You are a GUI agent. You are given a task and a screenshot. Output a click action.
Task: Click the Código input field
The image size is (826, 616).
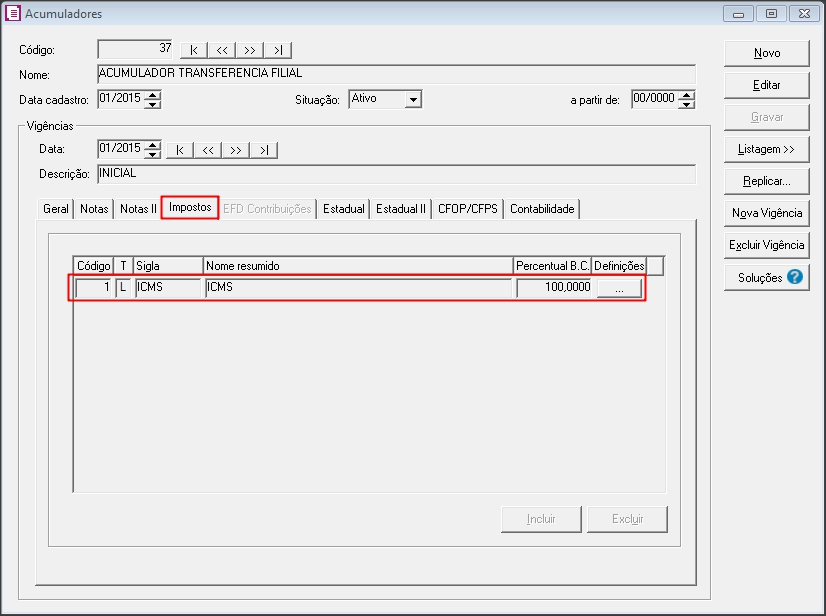135,50
